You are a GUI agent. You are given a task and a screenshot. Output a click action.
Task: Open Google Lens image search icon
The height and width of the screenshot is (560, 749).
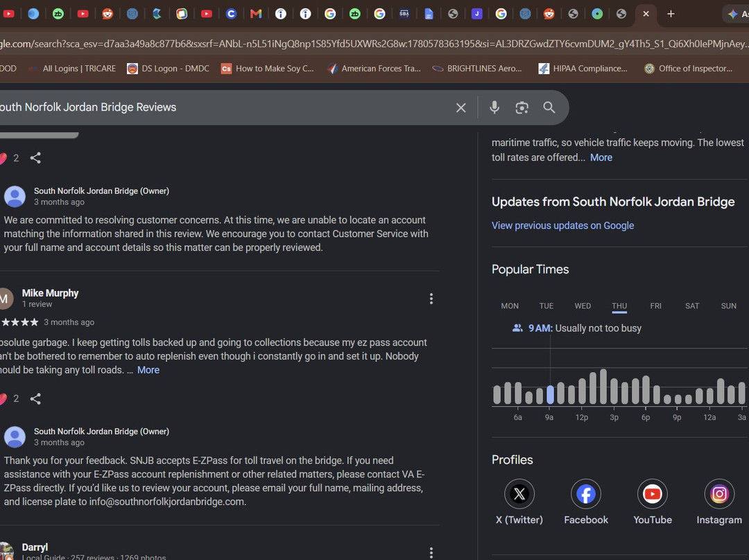click(522, 107)
